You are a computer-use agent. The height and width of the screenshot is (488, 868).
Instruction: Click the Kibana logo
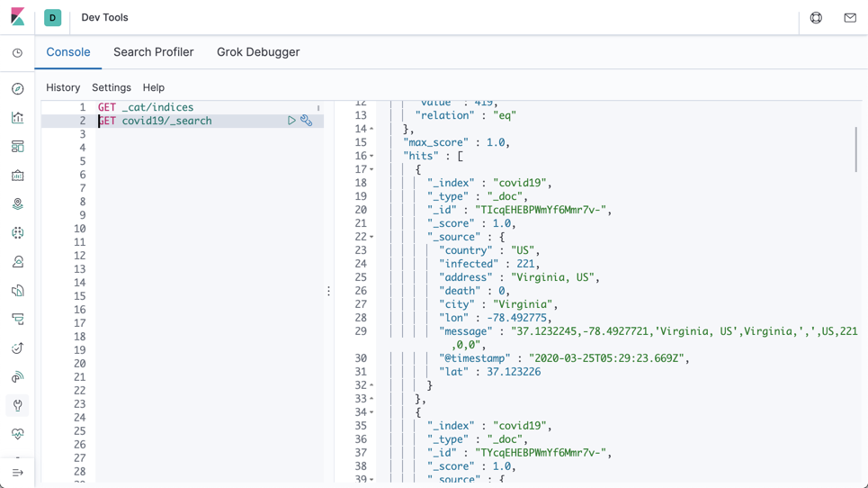pos(17,16)
